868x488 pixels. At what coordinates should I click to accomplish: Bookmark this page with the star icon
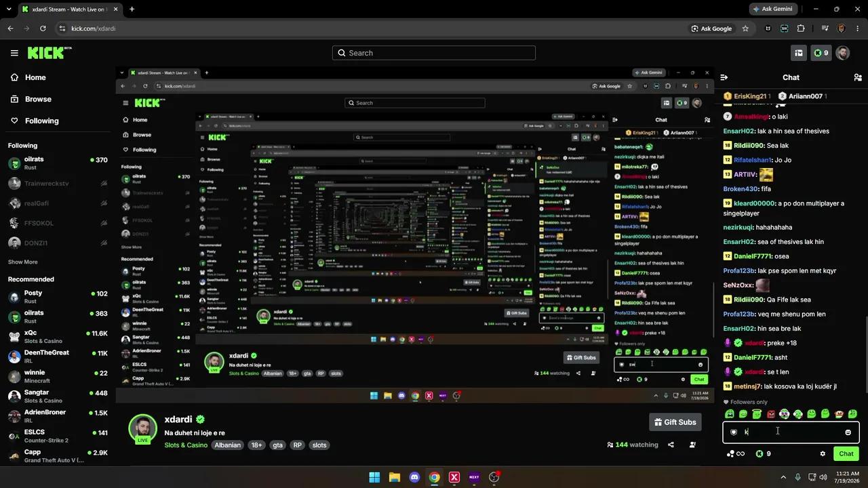pyautogui.click(x=745, y=28)
